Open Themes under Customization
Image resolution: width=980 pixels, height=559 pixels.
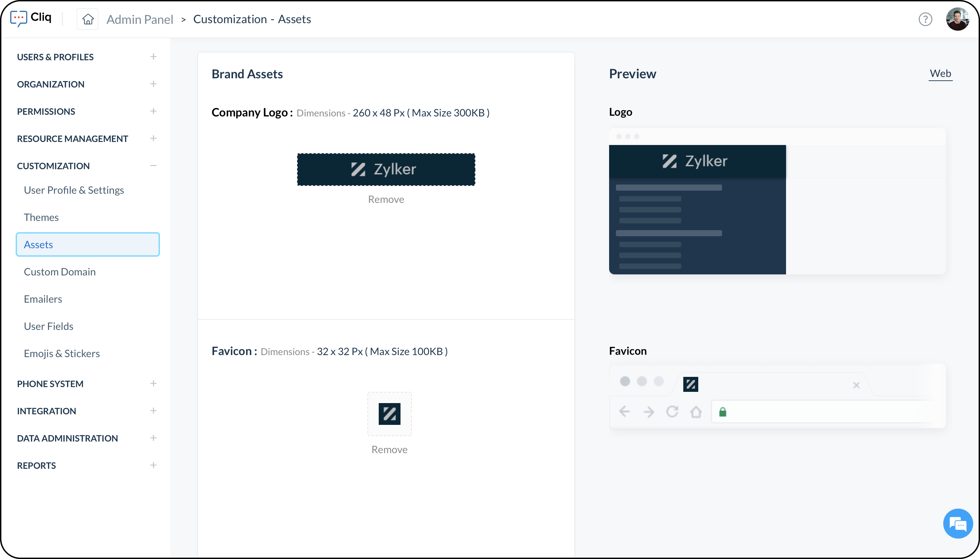41,217
